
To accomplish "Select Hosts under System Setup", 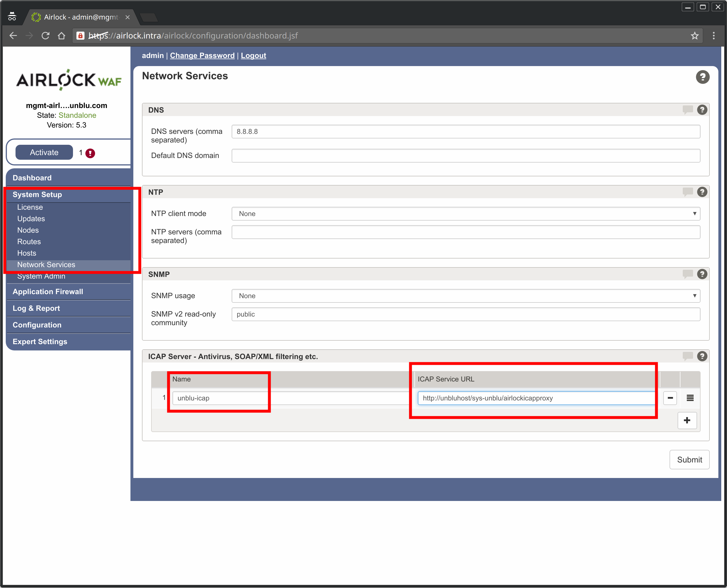I will (27, 253).
